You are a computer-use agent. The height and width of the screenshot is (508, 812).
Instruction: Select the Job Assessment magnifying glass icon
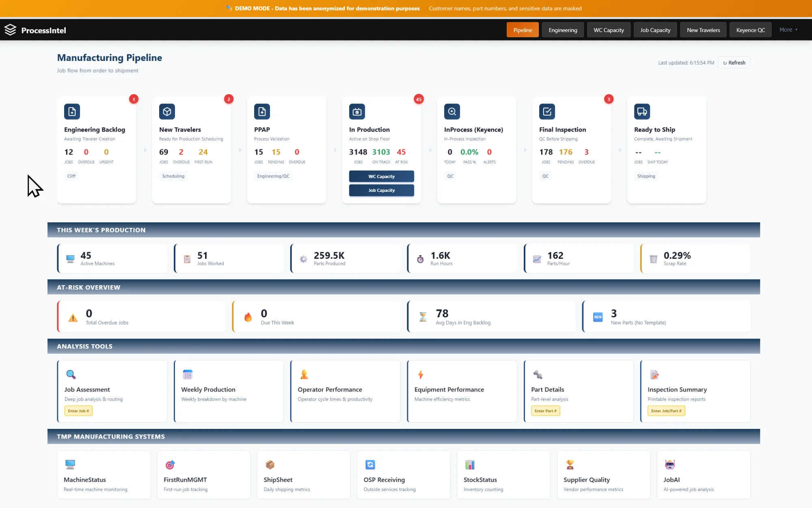click(71, 374)
